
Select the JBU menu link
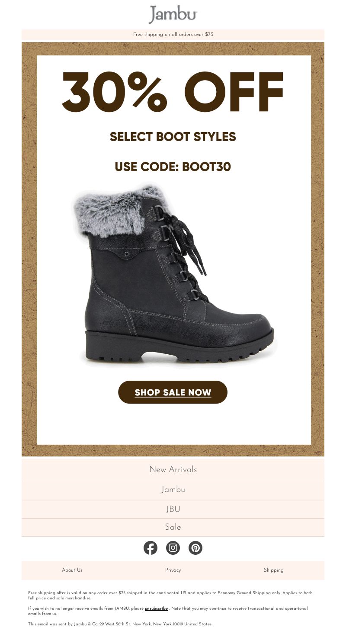pyautogui.click(x=173, y=510)
